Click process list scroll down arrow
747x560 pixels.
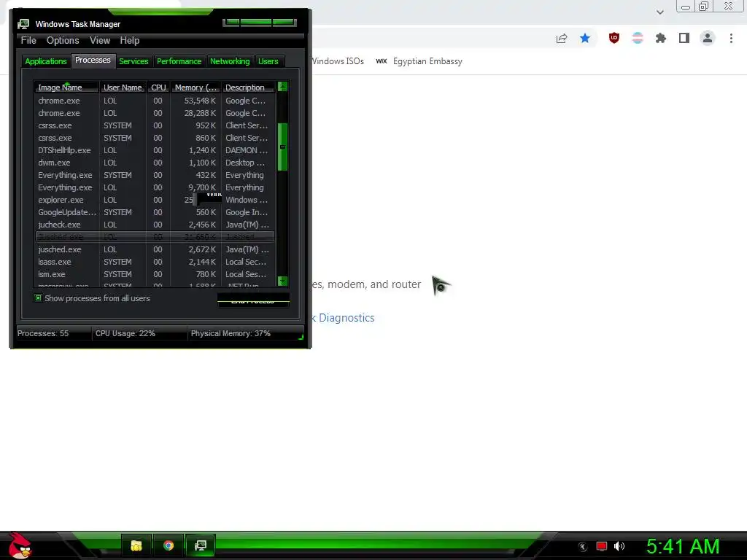coord(282,281)
